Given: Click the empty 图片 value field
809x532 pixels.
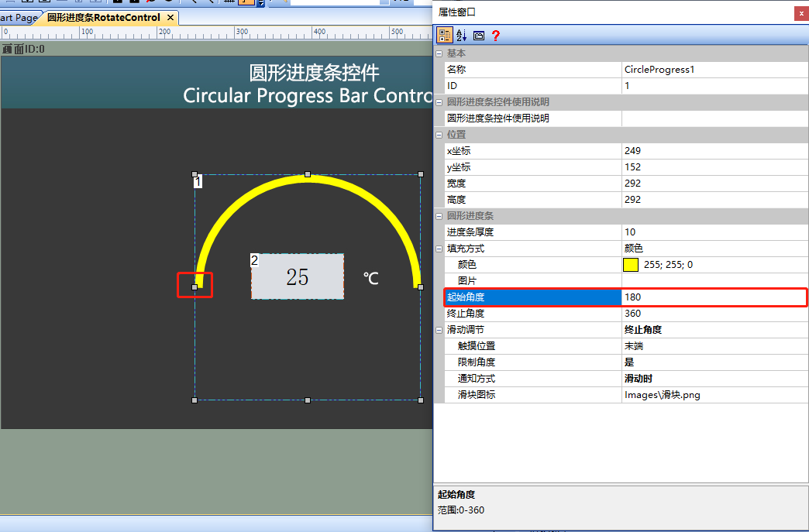Looking at the screenshot, I should [x=714, y=281].
